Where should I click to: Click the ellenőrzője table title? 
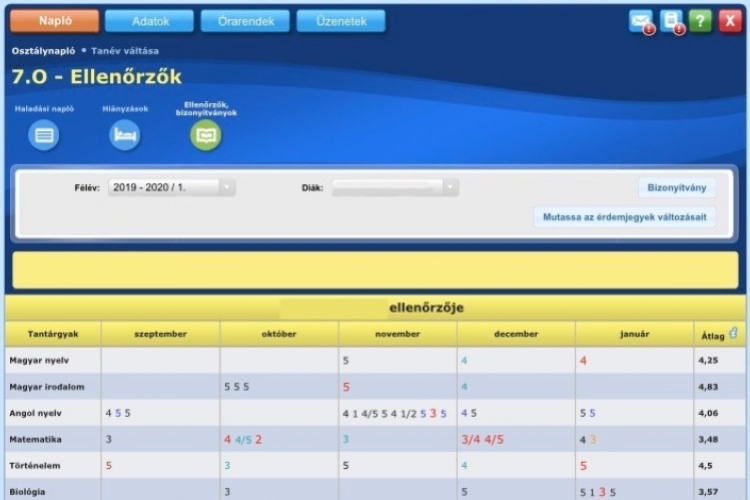point(426,307)
